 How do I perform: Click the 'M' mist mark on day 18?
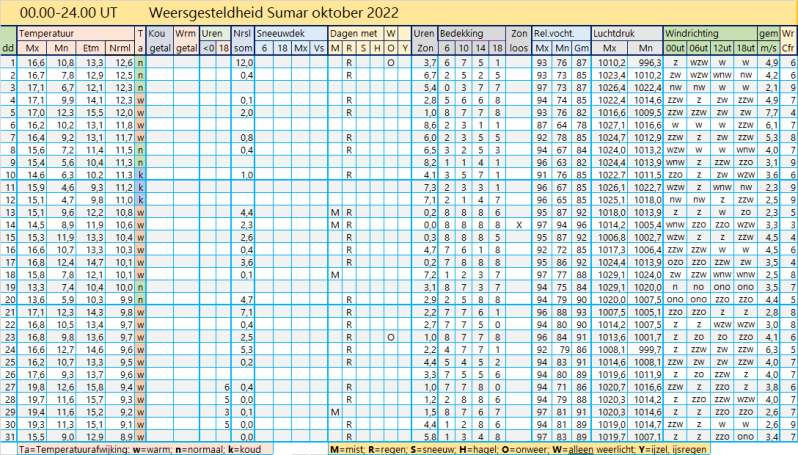coord(335,275)
